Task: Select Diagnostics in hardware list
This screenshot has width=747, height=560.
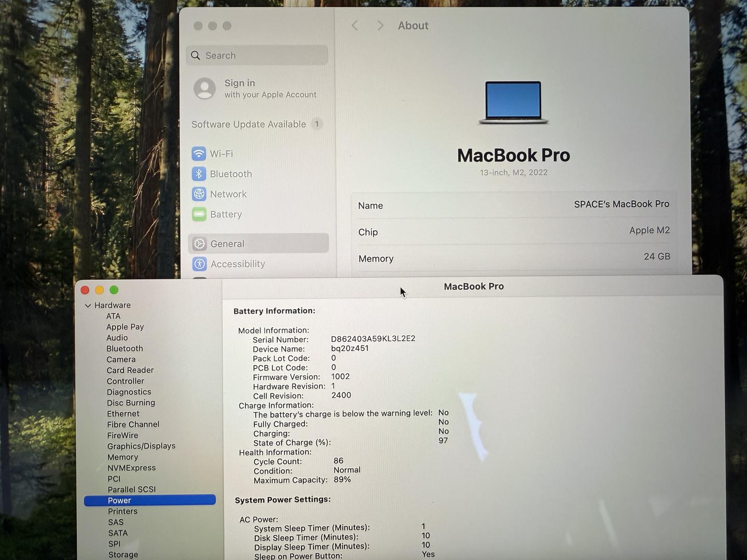Action: (x=129, y=393)
